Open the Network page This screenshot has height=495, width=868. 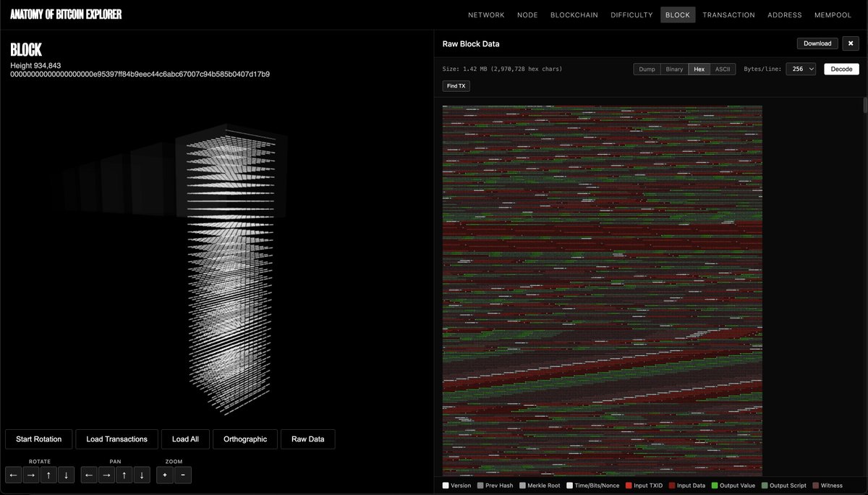(x=486, y=14)
